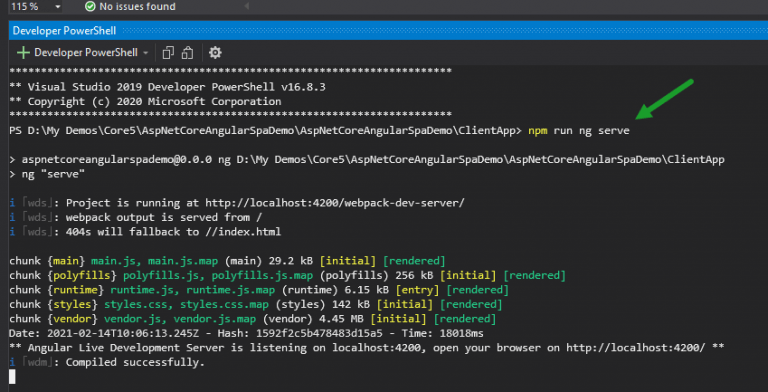Click the Copyright (c) 2020 Microsoft Corporation line

coord(145,102)
